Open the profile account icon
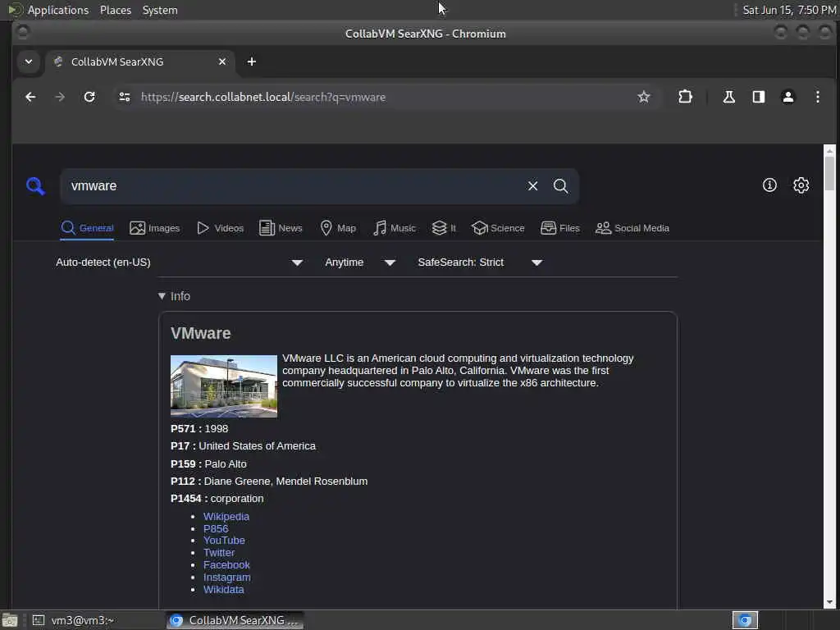The image size is (840, 630). point(788,97)
